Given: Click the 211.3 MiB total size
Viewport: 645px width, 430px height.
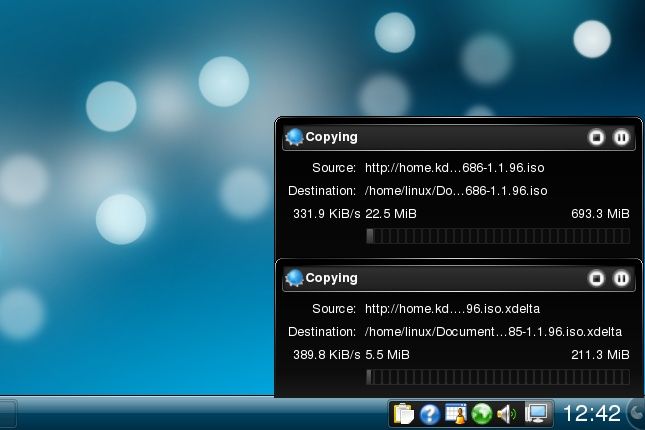Looking at the screenshot, I should point(600,355).
